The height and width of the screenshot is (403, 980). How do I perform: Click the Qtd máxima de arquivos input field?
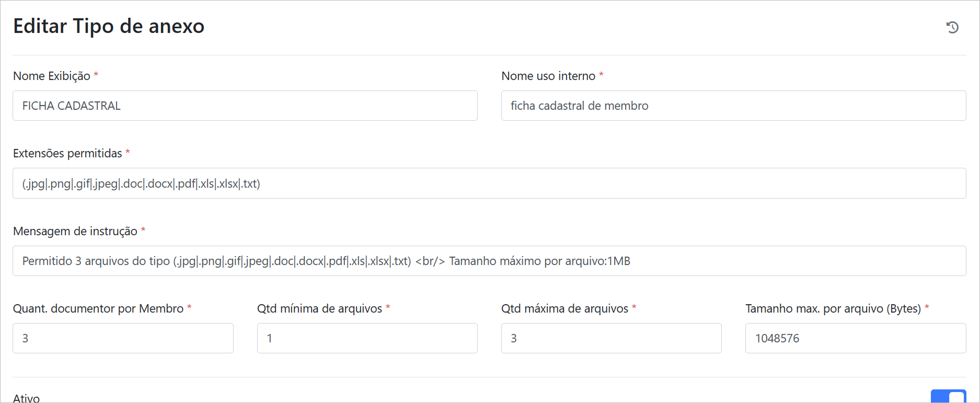point(611,338)
